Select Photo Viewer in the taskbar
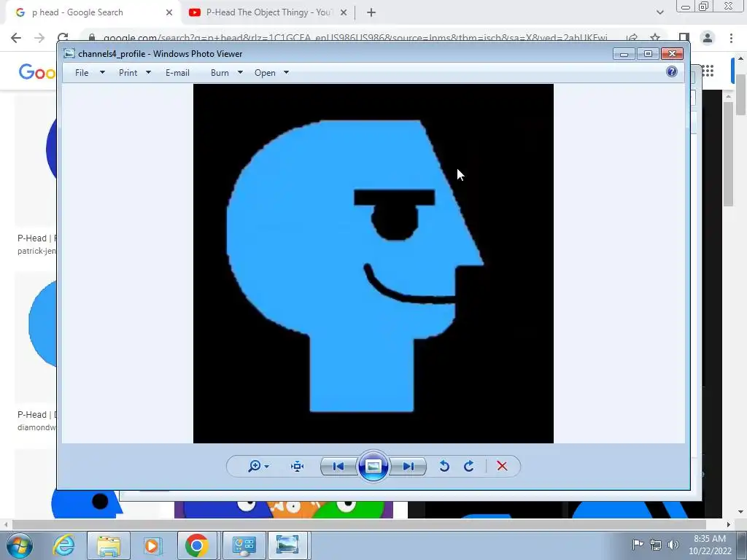 point(287,545)
